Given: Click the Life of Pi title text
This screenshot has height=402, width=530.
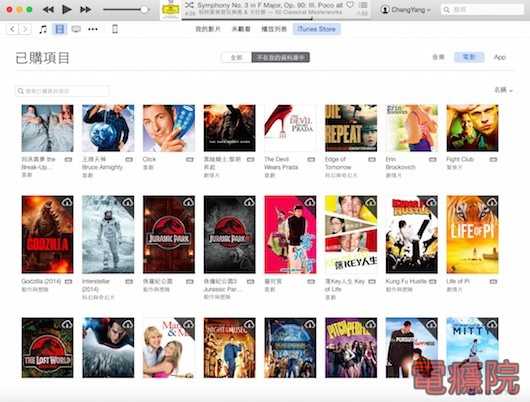Looking at the screenshot, I should [458, 281].
